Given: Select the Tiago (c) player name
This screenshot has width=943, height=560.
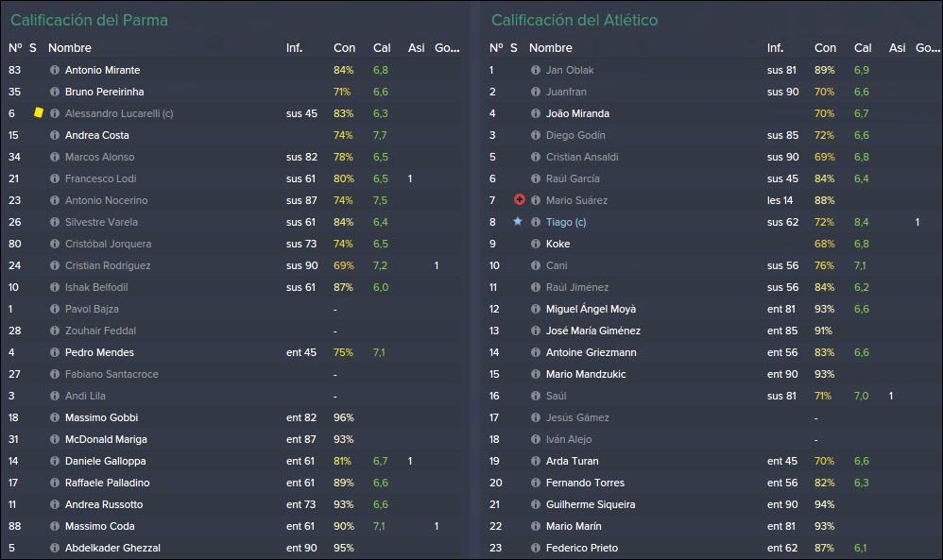Looking at the screenshot, I should (566, 222).
